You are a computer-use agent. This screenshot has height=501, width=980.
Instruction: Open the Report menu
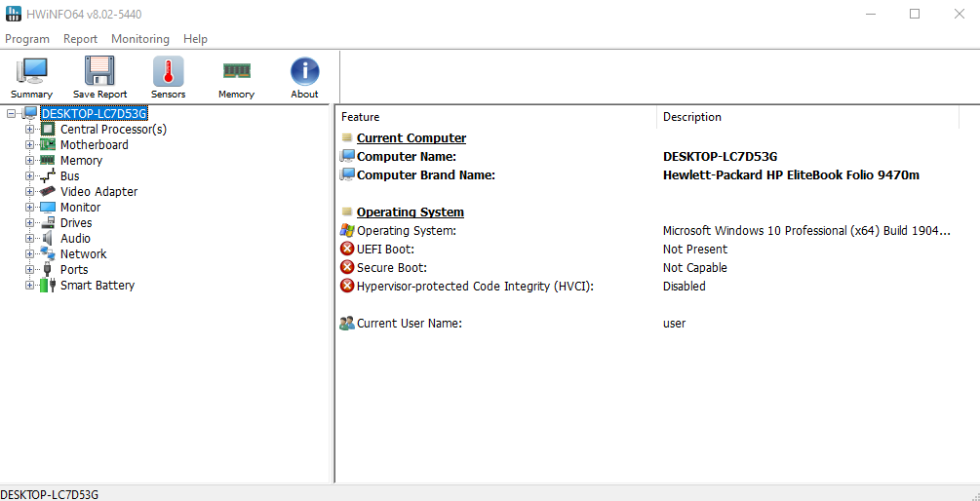(x=81, y=39)
